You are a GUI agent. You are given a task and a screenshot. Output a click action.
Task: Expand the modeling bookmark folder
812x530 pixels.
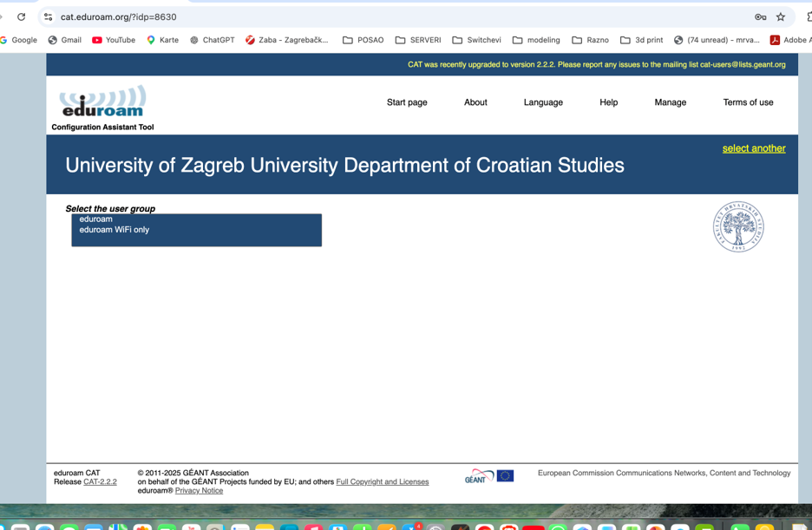(x=536, y=40)
